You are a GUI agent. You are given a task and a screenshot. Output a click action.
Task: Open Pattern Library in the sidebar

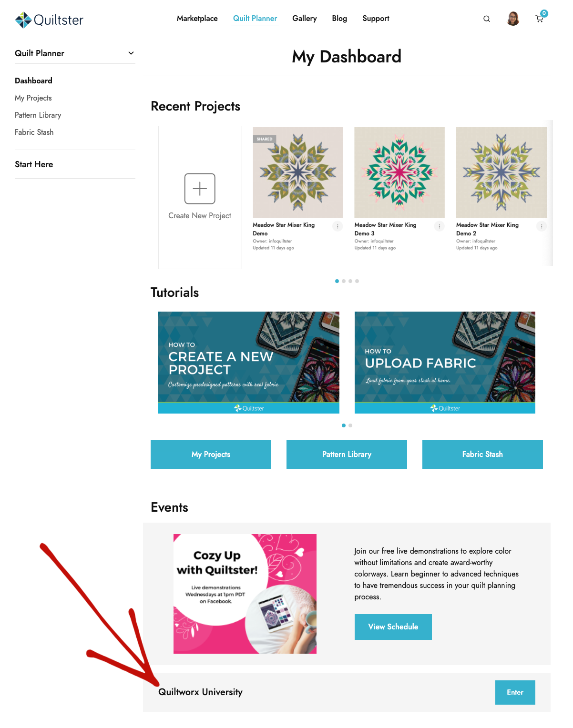click(x=38, y=115)
